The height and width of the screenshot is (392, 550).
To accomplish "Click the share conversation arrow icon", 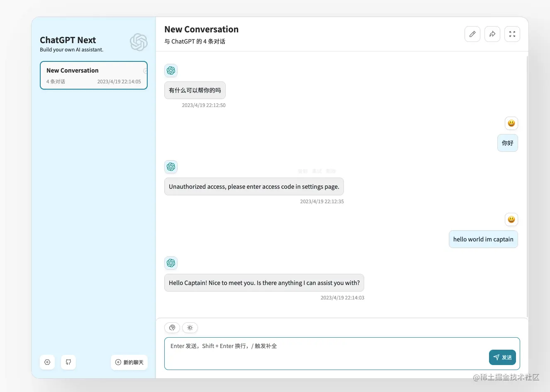I will (492, 34).
